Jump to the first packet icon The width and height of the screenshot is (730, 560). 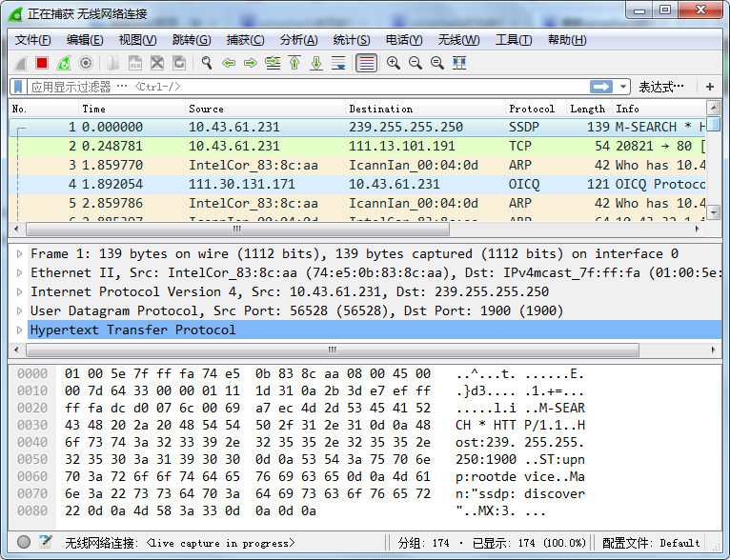point(294,63)
